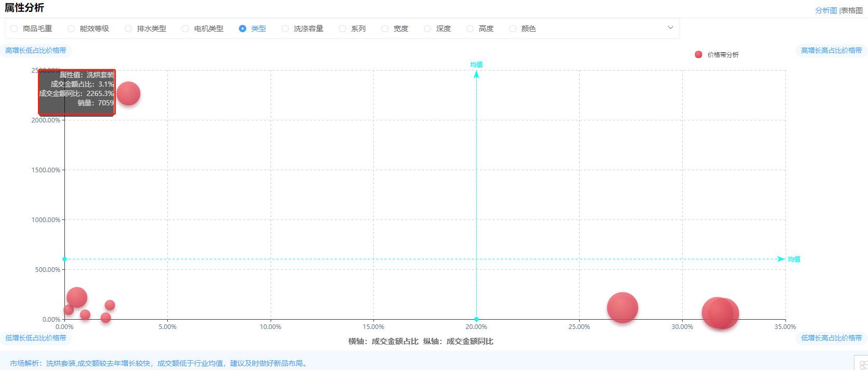Click the rightmost bubble beyond 31% share
The image size is (868, 370).
(x=724, y=314)
